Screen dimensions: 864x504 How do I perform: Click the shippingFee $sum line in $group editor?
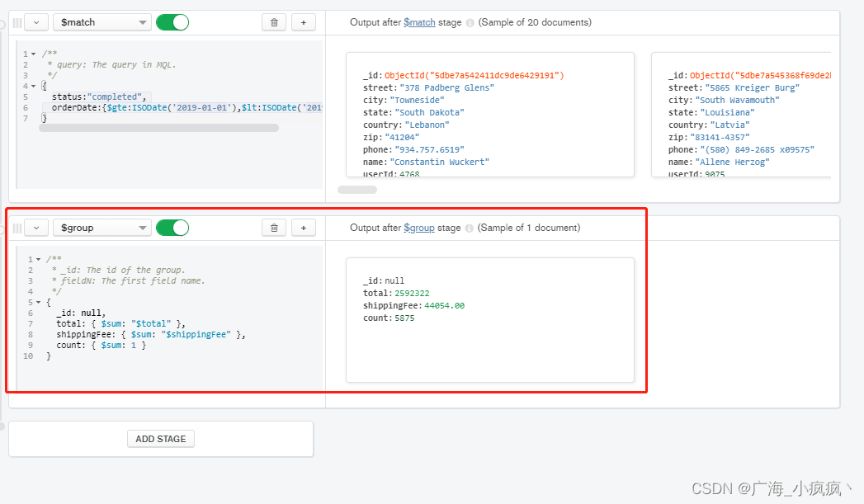click(150, 334)
